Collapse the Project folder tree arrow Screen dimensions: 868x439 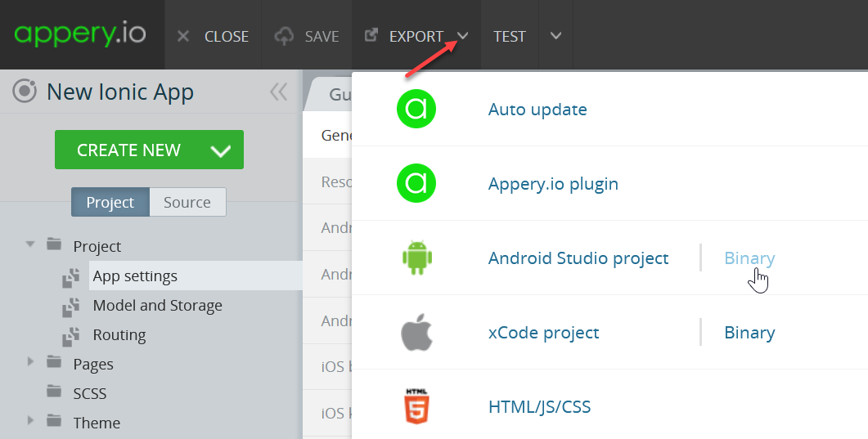click(30, 244)
